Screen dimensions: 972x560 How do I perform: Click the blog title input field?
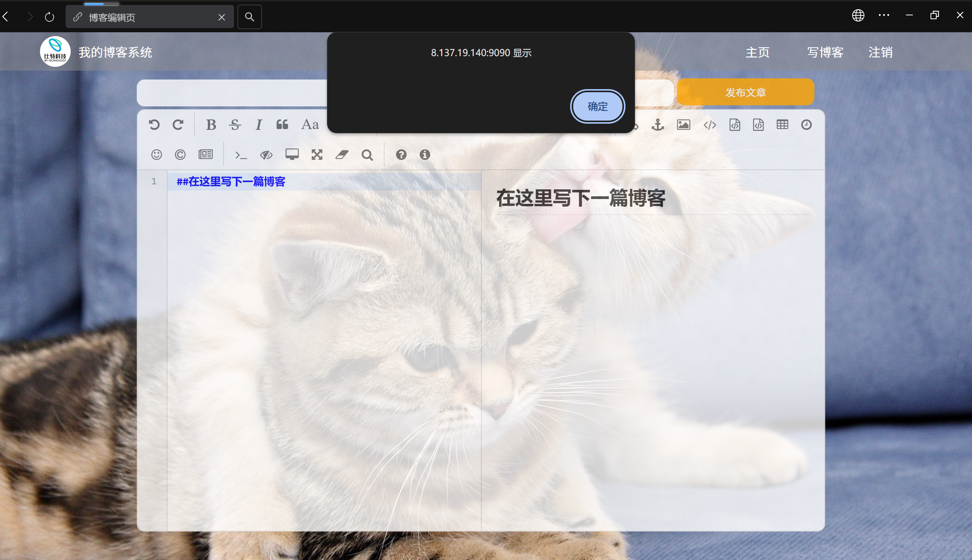tap(231, 93)
